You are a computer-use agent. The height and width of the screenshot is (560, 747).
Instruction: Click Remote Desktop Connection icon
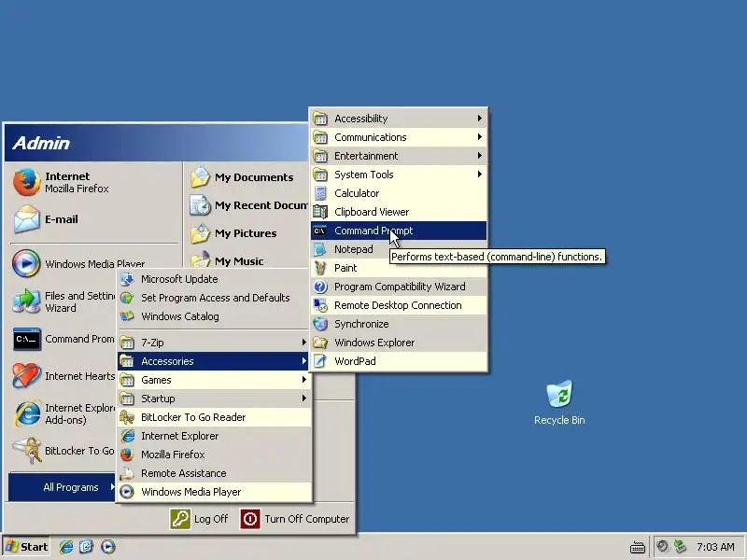click(x=320, y=305)
